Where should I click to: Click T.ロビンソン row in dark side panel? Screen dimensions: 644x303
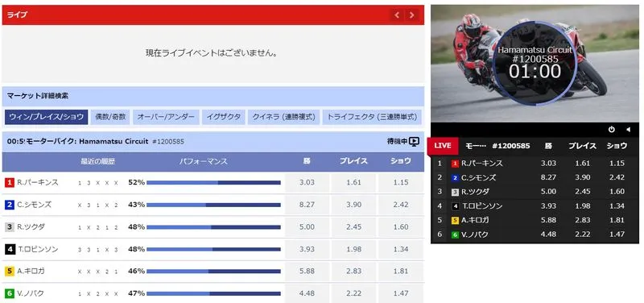(x=535, y=206)
